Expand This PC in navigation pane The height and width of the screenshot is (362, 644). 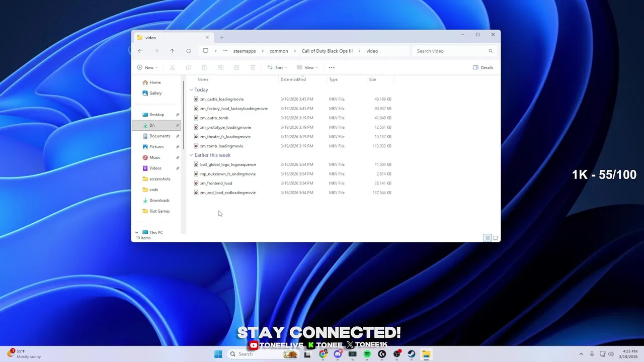coord(136,232)
